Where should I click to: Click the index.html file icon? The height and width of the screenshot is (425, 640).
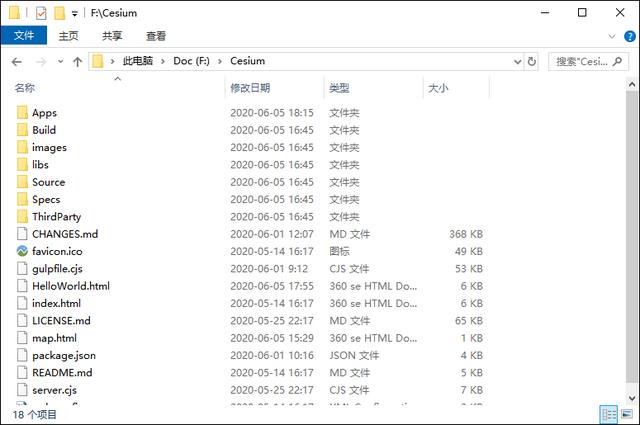[22, 303]
